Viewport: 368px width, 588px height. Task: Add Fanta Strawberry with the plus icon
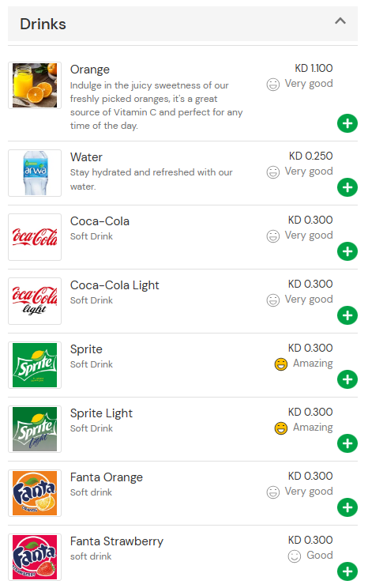pos(347,571)
